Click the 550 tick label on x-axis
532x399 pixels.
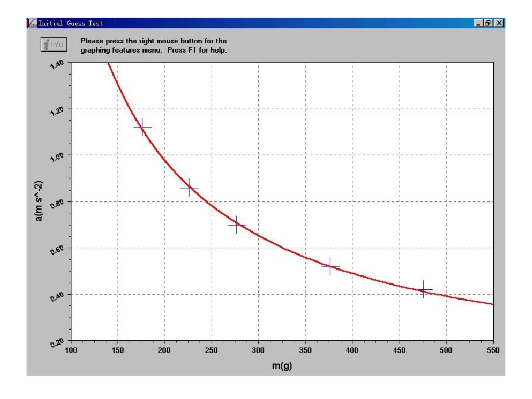[493, 350]
